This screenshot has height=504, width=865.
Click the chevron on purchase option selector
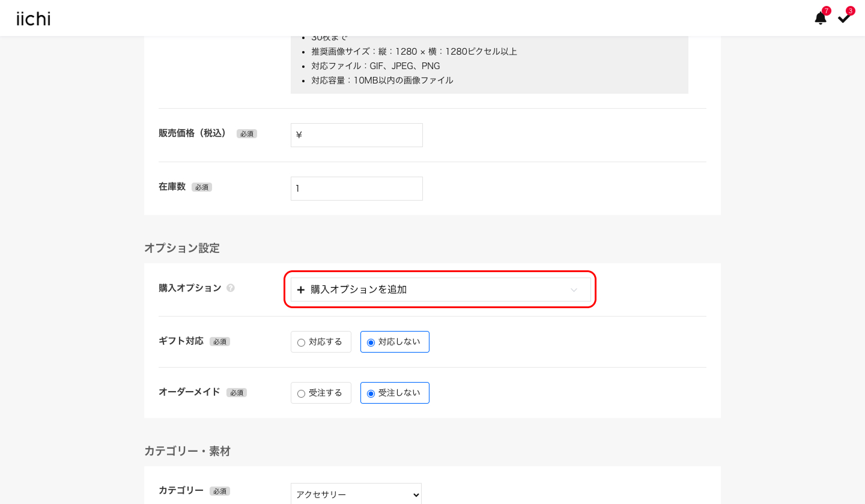point(574,290)
